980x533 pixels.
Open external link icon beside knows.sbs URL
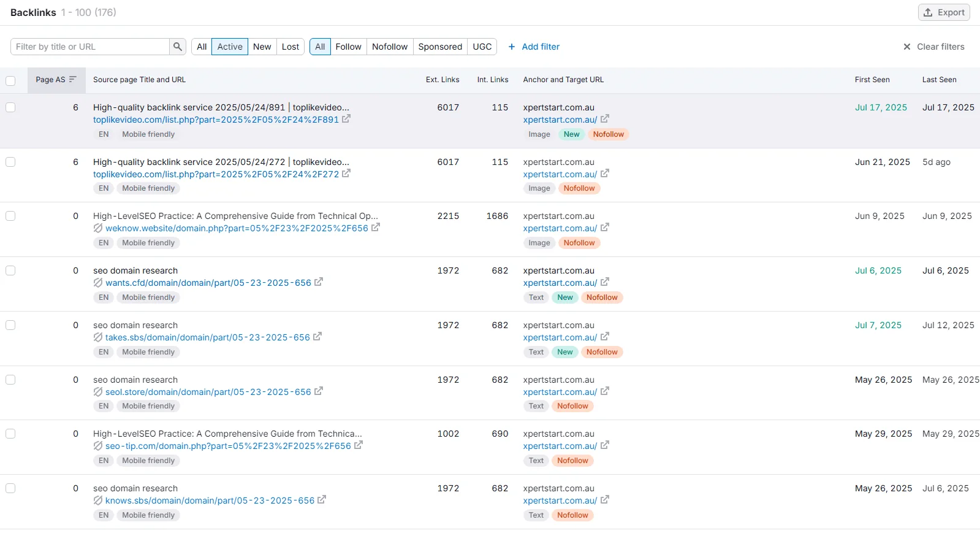322,500
